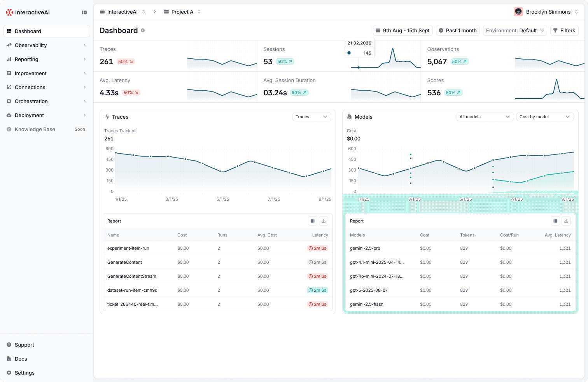Open the Models report column visibility options
This screenshot has width=588, height=382.
coord(555,221)
